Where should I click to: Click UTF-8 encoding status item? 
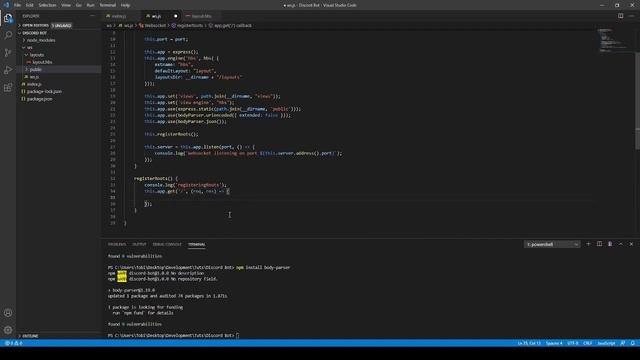coord(573,343)
